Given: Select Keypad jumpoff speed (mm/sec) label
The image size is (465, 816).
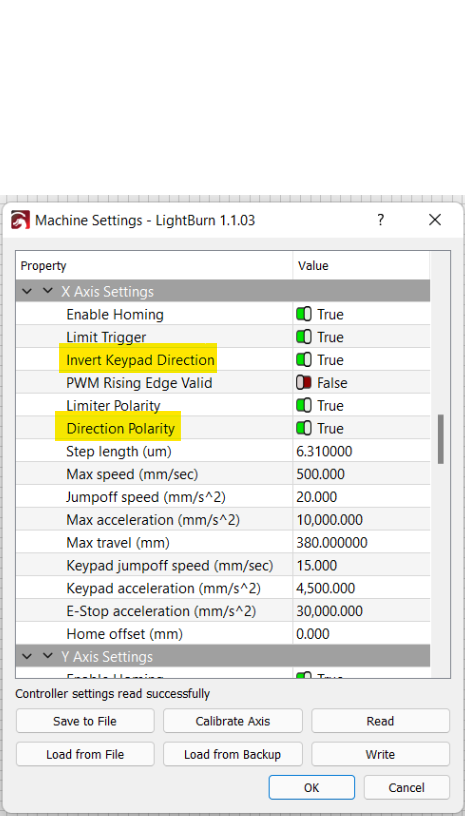Looking at the screenshot, I should (x=170, y=565).
